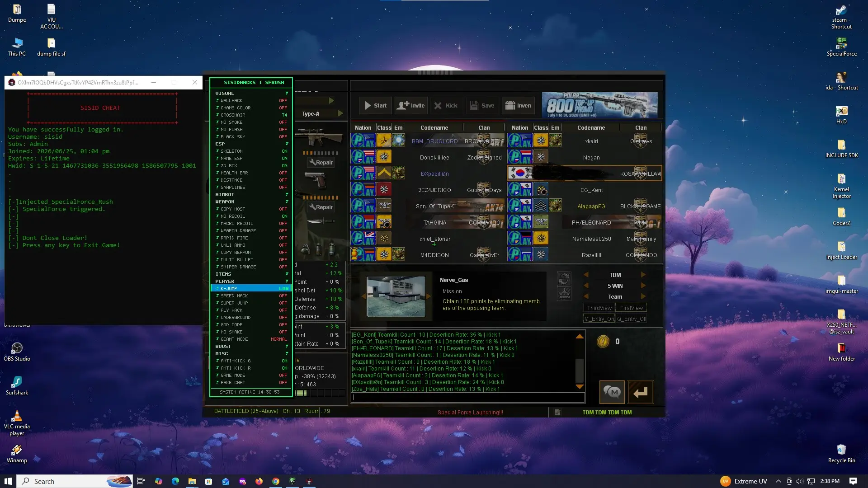Click the K-JUMP row in cheat menu
The height and width of the screenshot is (488, 868).
coord(251,288)
